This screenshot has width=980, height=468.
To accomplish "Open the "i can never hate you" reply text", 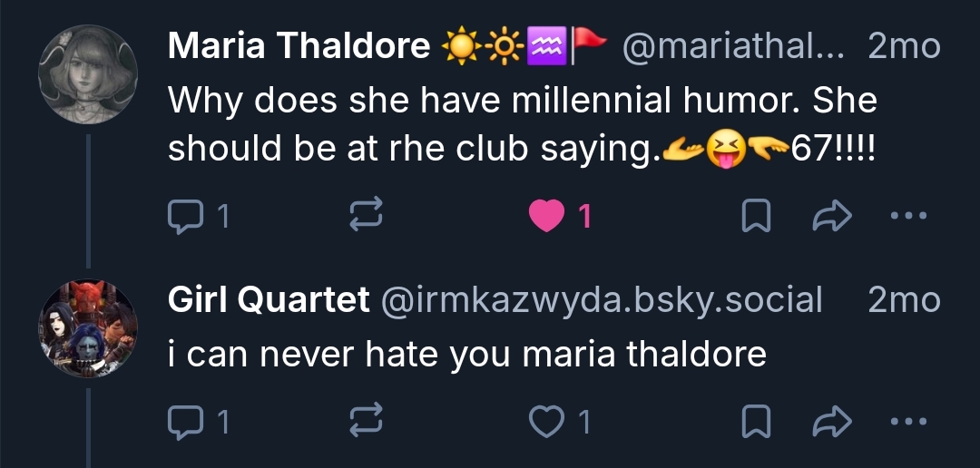I will point(467,353).
